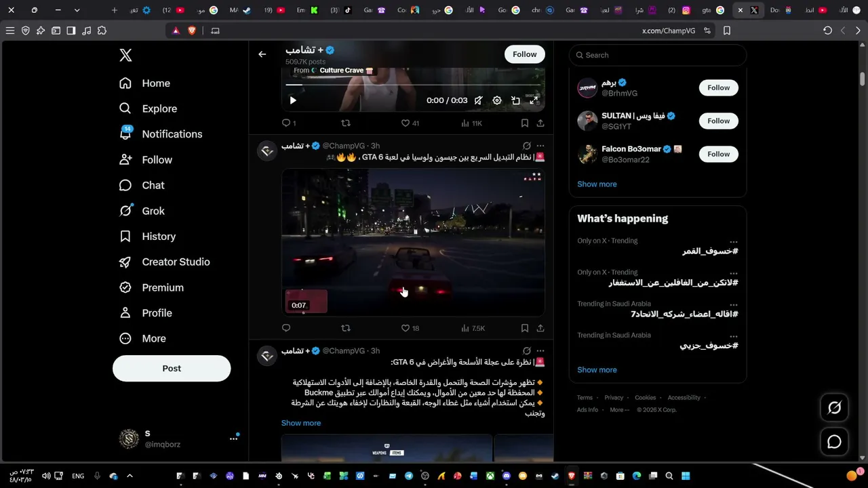This screenshot has height=488, width=868.
Task: Reply to the post with 18 likes
Action: point(286,328)
